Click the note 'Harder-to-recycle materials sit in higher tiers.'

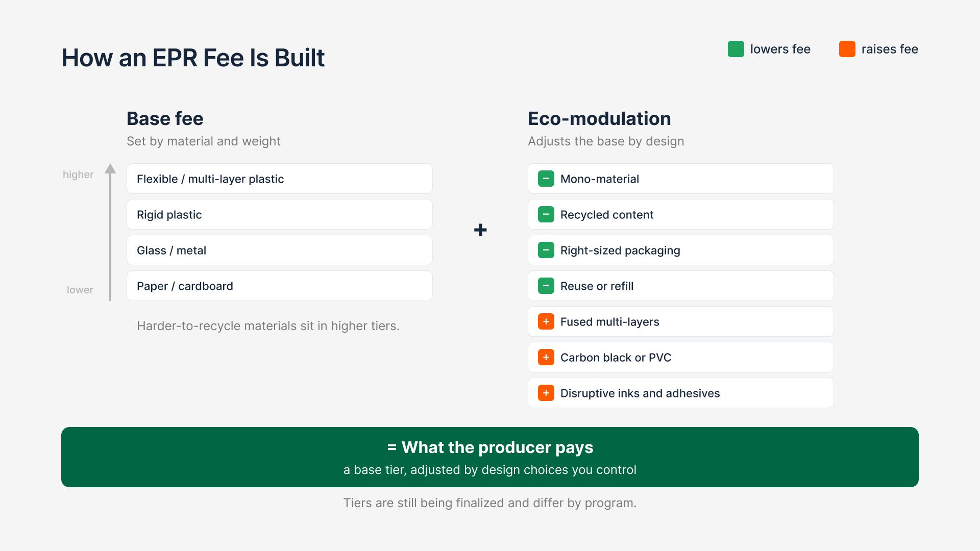268,326
